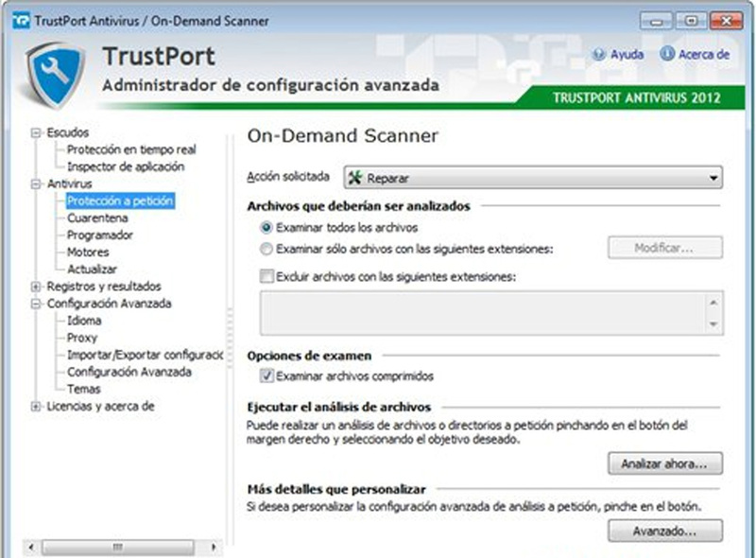Click the Modificar... button

pos(665,248)
